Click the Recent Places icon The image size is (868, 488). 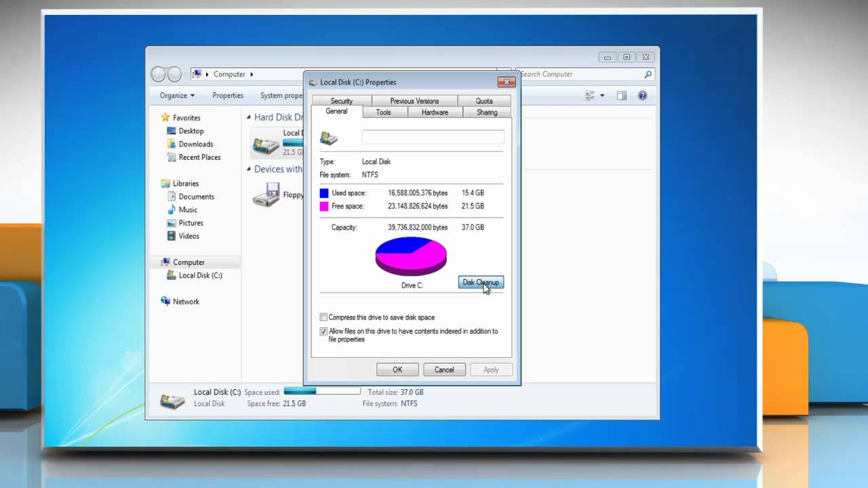[172, 157]
